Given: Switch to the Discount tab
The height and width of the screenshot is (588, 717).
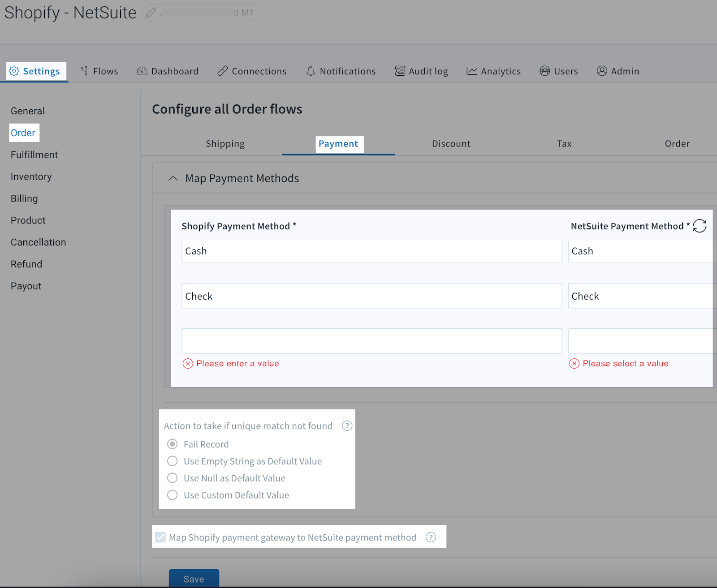Looking at the screenshot, I should click(x=451, y=144).
